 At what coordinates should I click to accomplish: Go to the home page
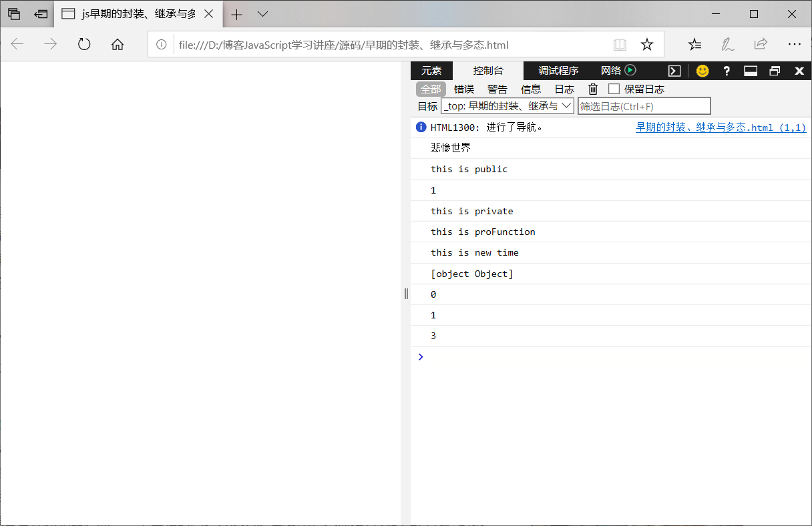tap(118, 45)
